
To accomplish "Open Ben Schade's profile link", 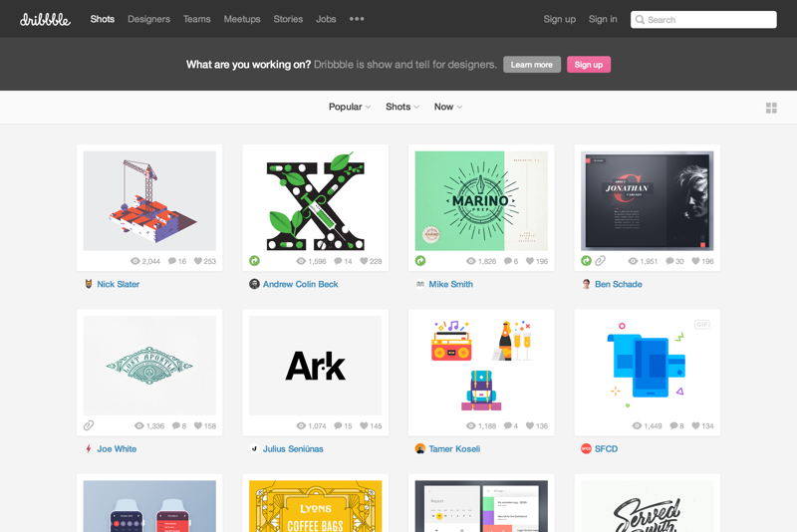I will tap(618, 284).
